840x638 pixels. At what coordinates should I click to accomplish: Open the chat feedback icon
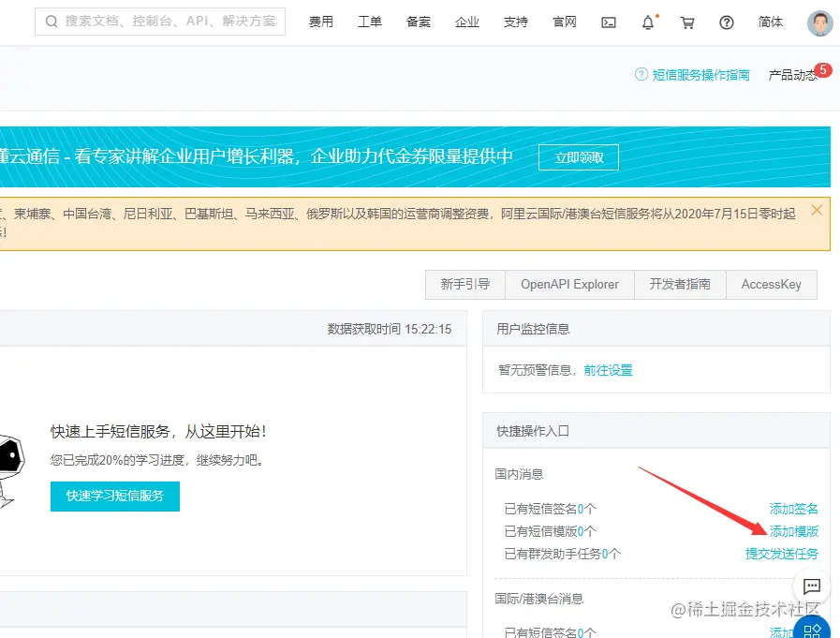tap(812, 586)
